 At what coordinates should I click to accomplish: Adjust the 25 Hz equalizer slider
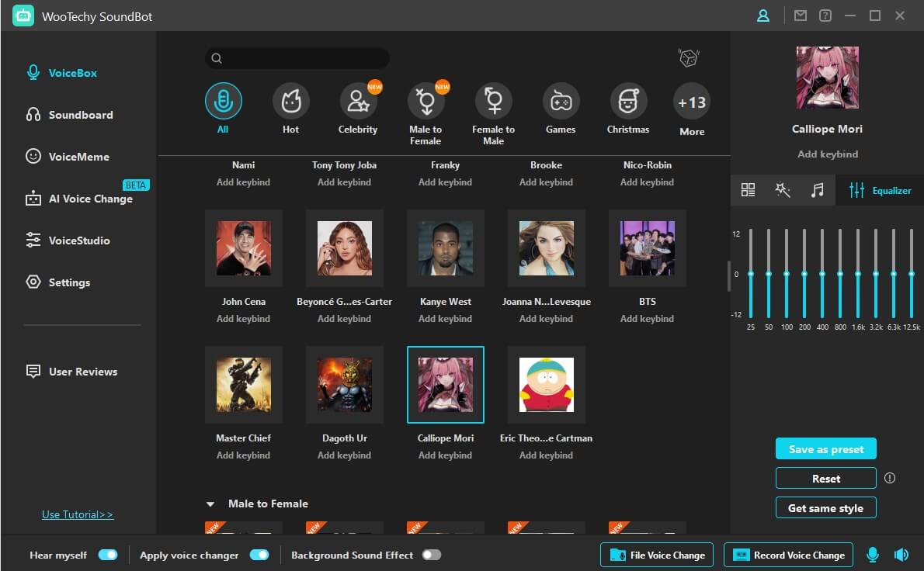(751, 274)
